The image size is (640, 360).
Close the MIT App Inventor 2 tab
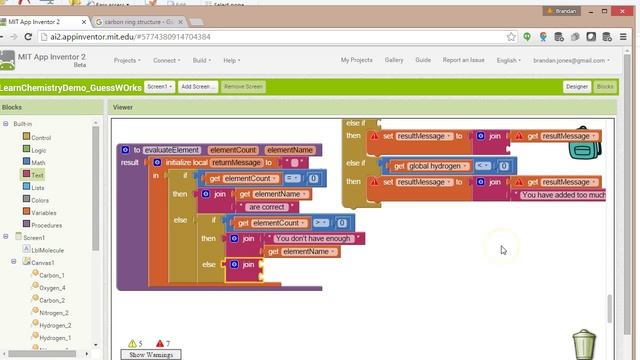[84, 22]
